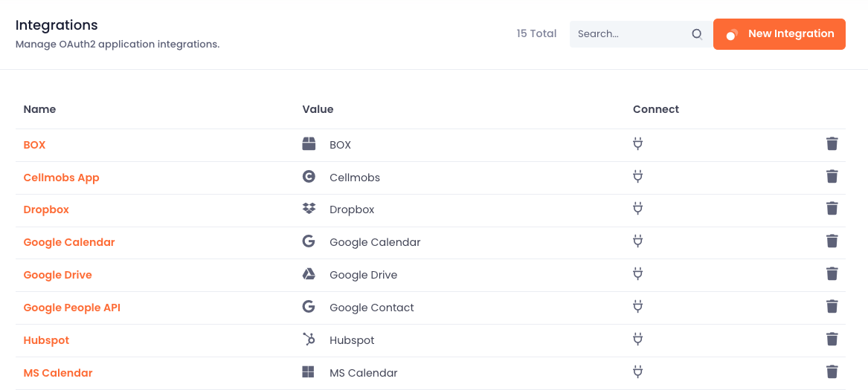Click the Dropbox logo icon in Value column
868x390 pixels.
pos(309,209)
